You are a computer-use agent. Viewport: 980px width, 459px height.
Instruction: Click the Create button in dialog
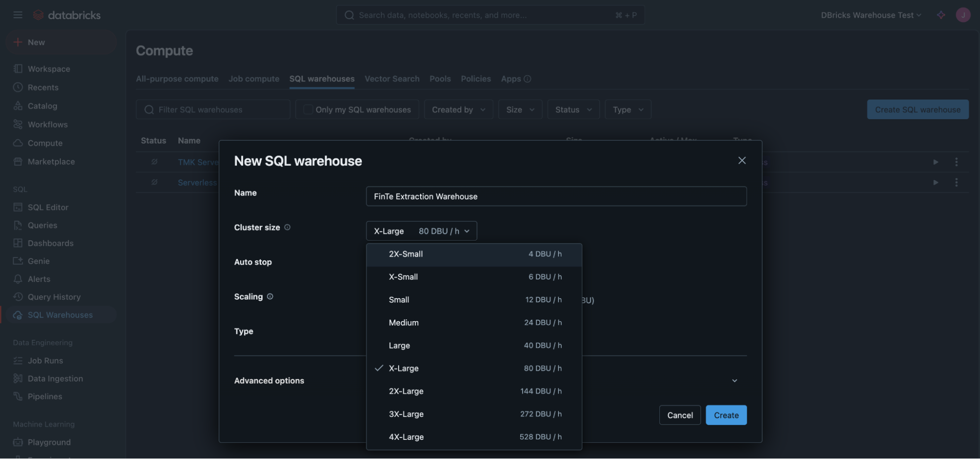726,415
